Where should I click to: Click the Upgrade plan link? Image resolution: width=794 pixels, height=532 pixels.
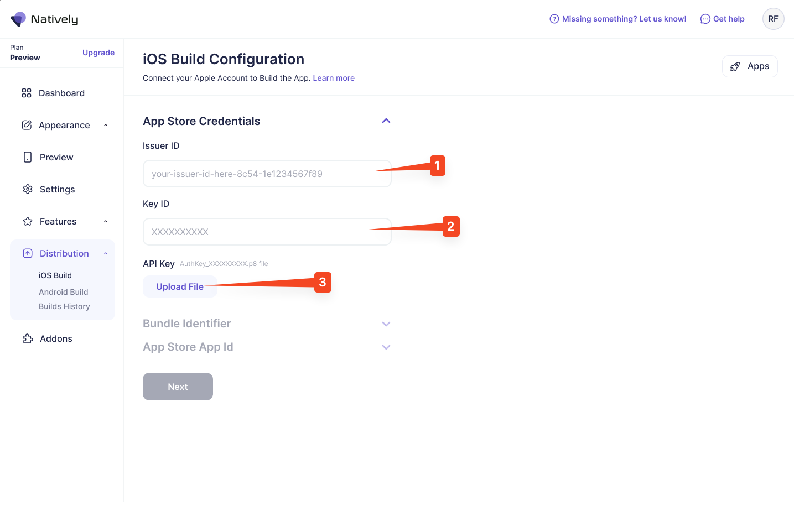pyautogui.click(x=98, y=53)
